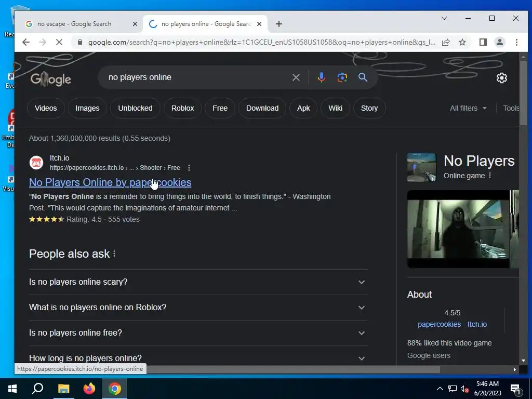The height and width of the screenshot is (399, 532).
Task: Click the Chrome address bar URL
Action: (x=261, y=42)
